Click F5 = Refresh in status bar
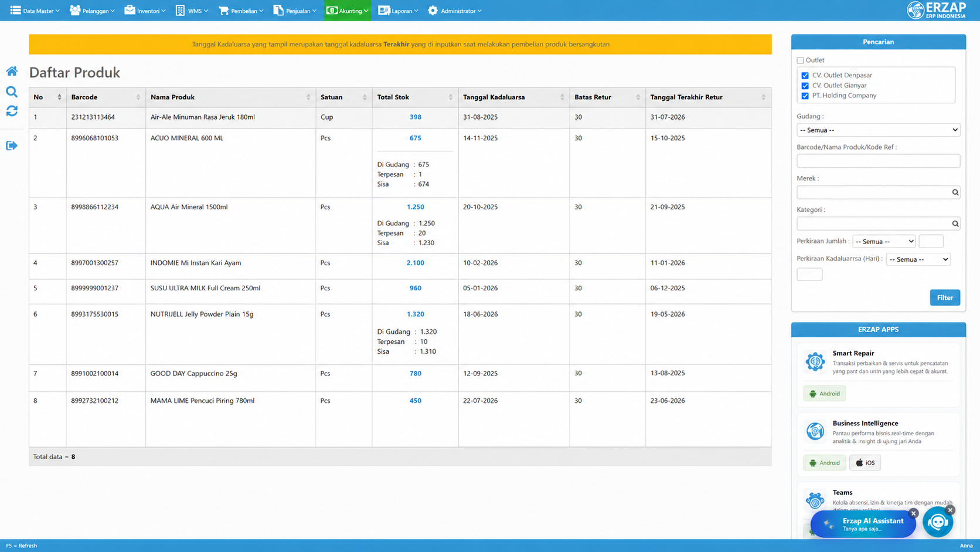The height and width of the screenshot is (552, 980). (21, 546)
